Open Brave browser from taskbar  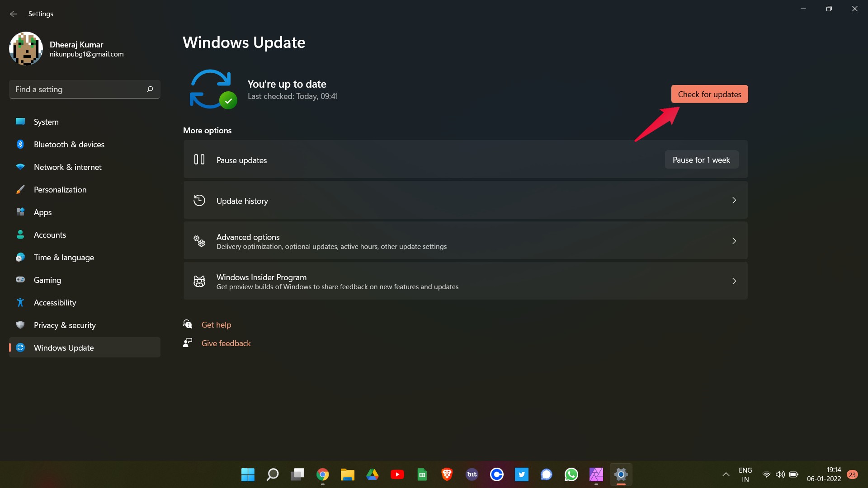(447, 474)
